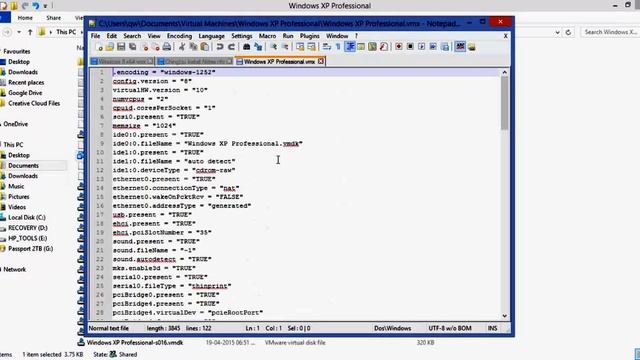The height and width of the screenshot is (360, 640).
Task: Click the editor scrollbar down arrow
Action: [504, 316]
